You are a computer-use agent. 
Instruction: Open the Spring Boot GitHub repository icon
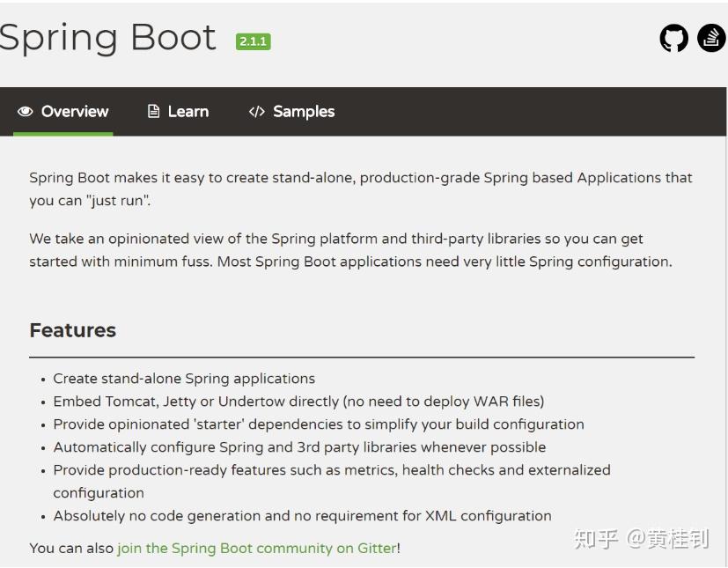(673, 38)
